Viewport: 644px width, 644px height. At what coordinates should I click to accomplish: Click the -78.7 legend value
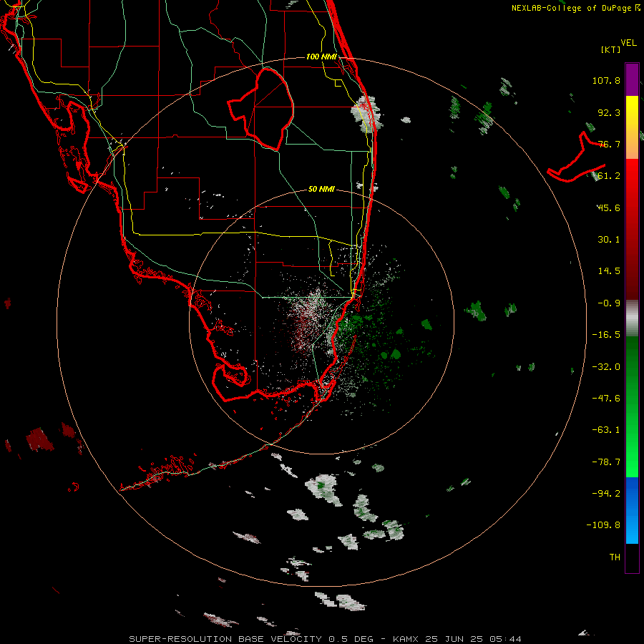pyautogui.click(x=606, y=462)
